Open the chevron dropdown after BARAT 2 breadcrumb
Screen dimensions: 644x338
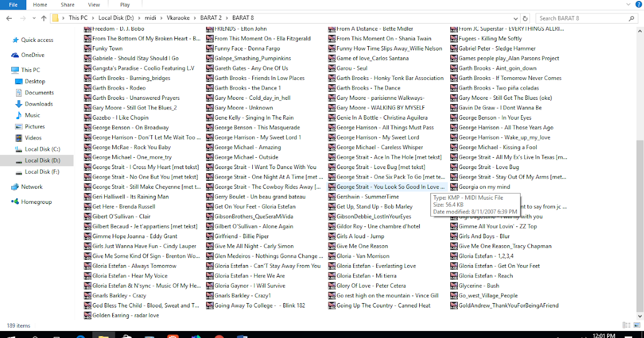coord(228,18)
